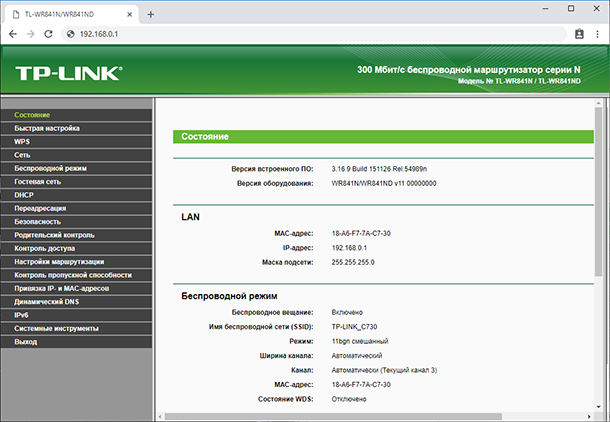610x422 pixels.
Task: Click the vertical scrollbar thumb
Action: point(598,192)
